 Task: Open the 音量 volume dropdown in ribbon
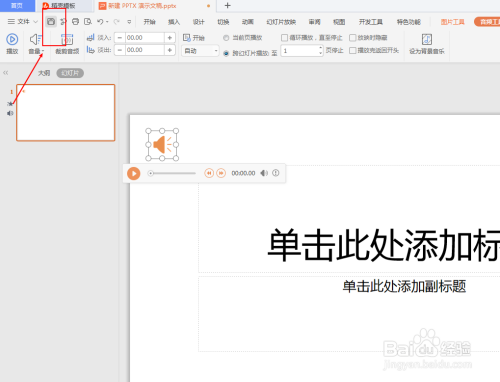coord(36,51)
